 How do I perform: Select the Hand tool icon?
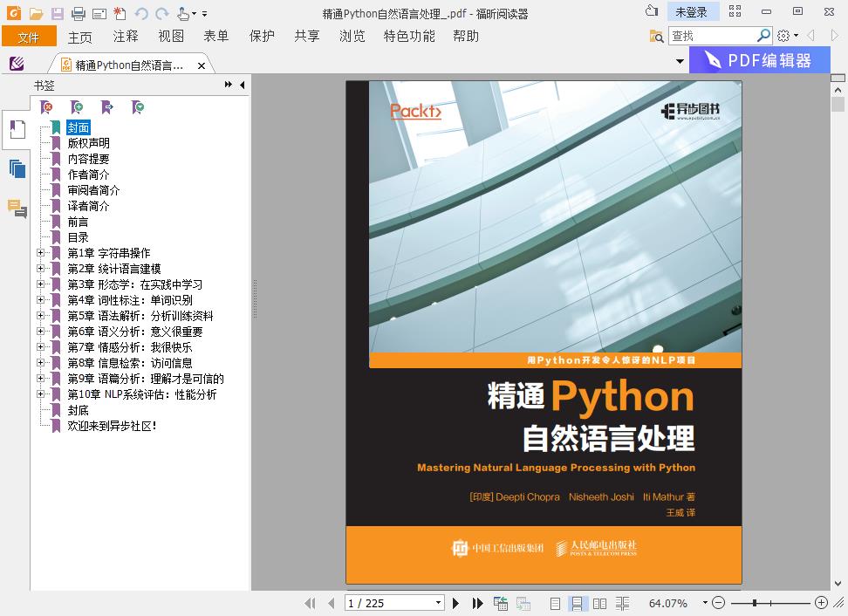(183, 13)
